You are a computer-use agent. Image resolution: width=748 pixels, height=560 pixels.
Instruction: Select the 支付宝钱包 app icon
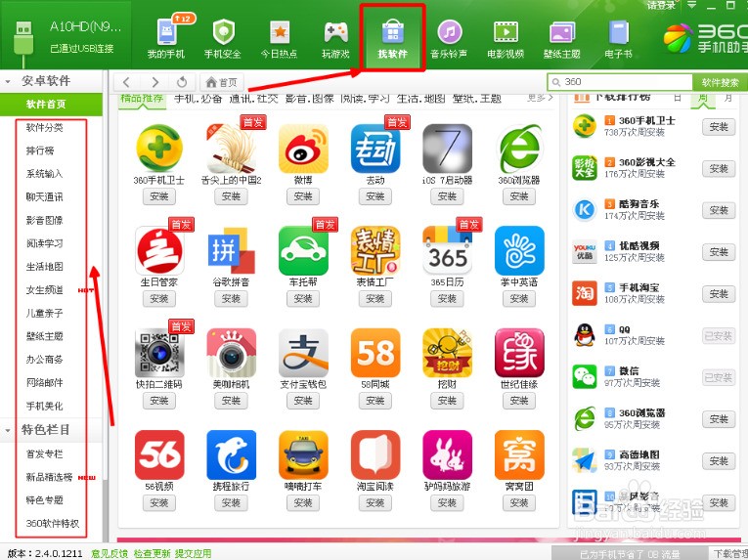coord(303,353)
